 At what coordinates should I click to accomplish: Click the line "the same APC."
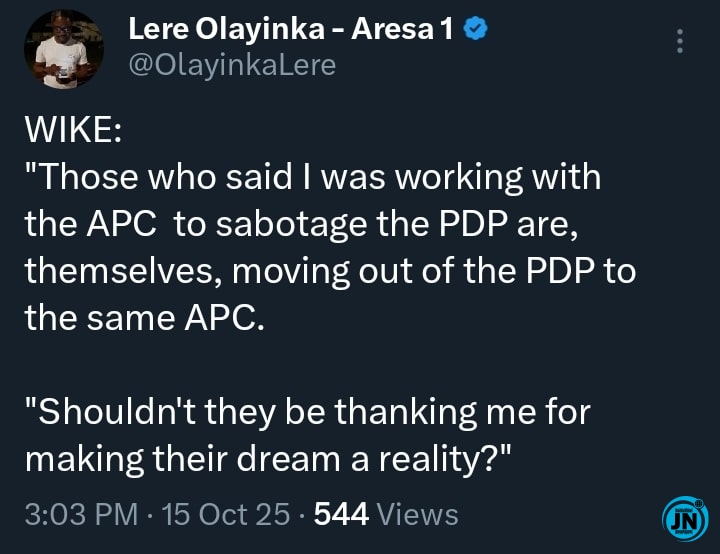143,318
